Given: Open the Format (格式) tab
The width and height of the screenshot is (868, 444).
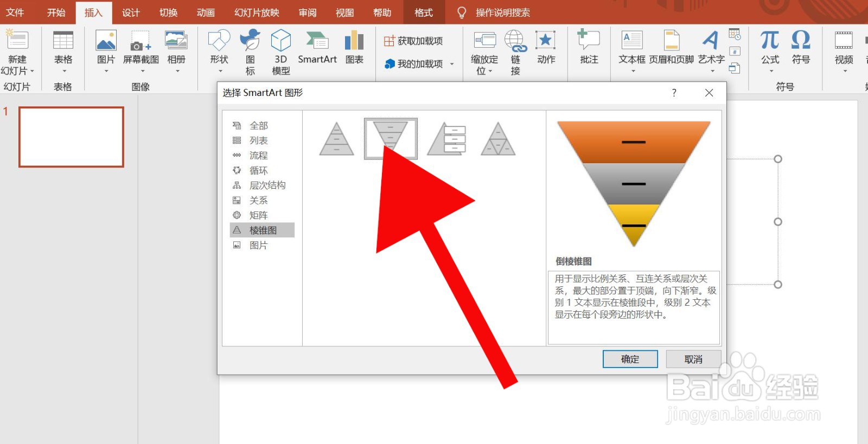Looking at the screenshot, I should tap(424, 12).
